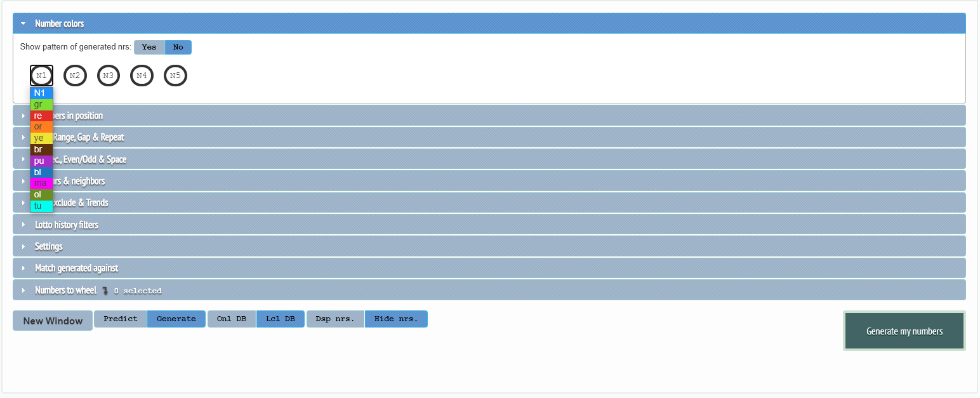Set show pattern to No
The height and width of the screenshot is (398, 980).
pos(178,47)
